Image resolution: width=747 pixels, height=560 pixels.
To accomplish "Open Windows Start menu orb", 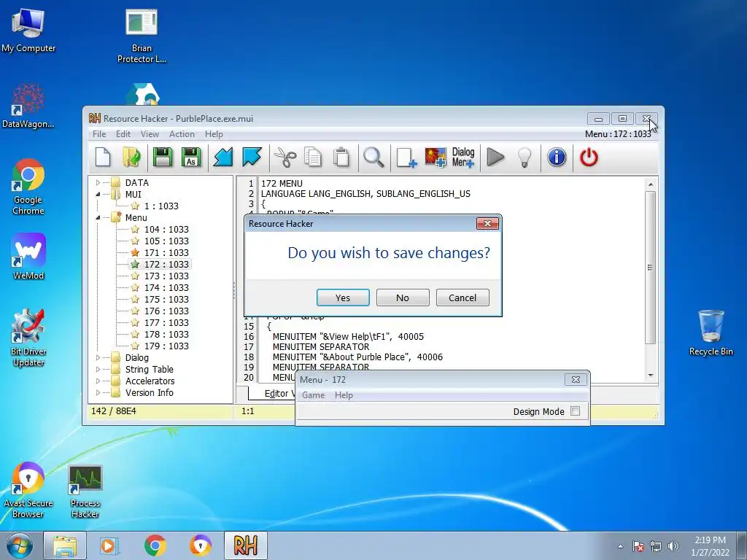I will [x=20, y=545].
